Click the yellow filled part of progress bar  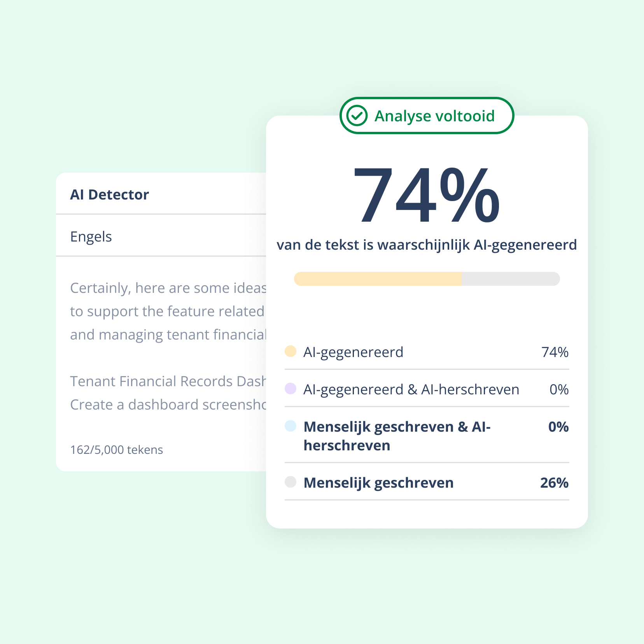378,279
